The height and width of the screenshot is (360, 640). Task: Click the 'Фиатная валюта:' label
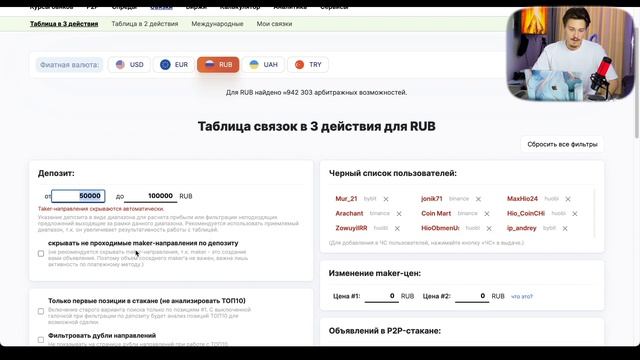pyautogui.click(x=69, y=65)
